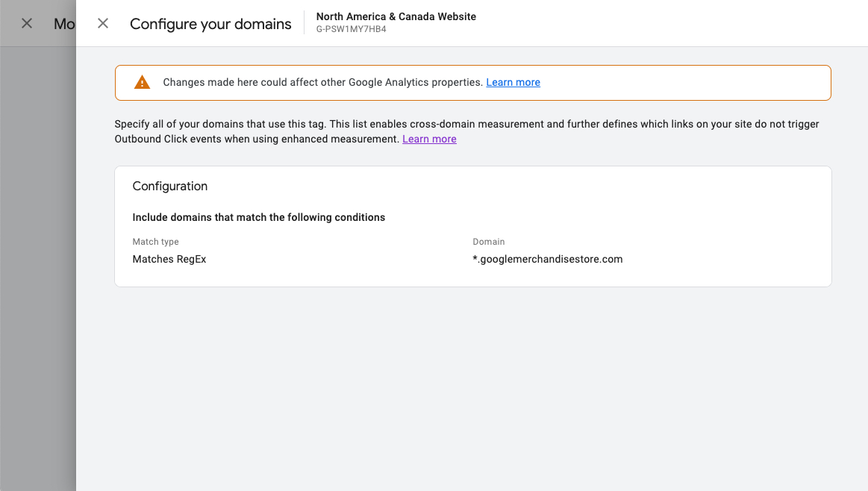Open Learn more link in warning banner
Viewport: 868px width, 491px height.
click(513, 82)
